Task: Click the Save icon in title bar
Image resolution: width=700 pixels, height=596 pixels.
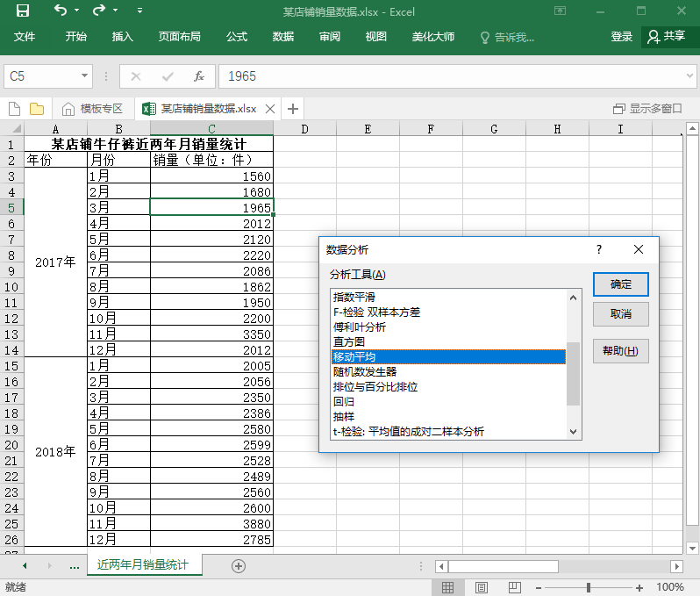Action: 23,11
